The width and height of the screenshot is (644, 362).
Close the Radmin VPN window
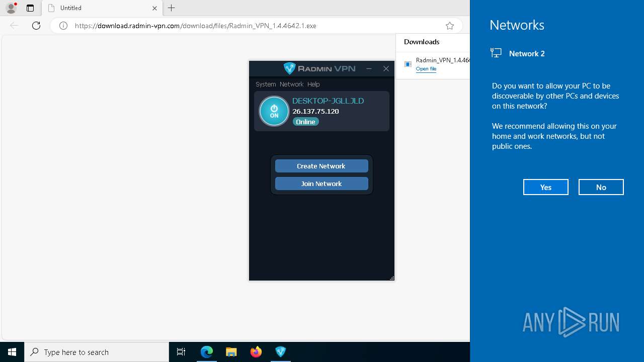pos(386,68)
